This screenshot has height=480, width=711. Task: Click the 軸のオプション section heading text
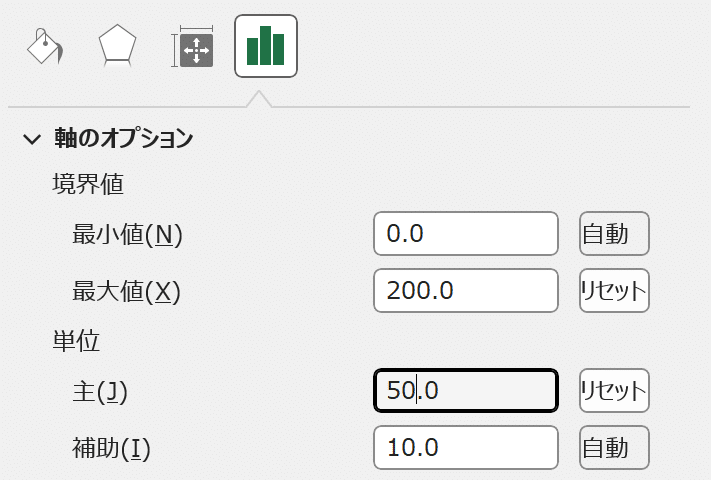123,139
